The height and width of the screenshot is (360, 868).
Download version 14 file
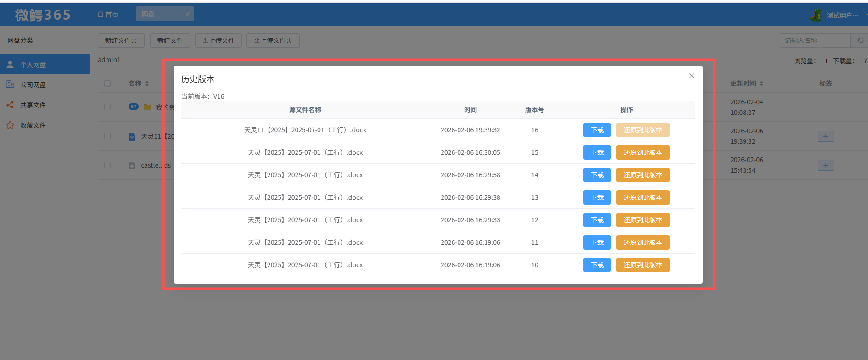tap(597, 175)
